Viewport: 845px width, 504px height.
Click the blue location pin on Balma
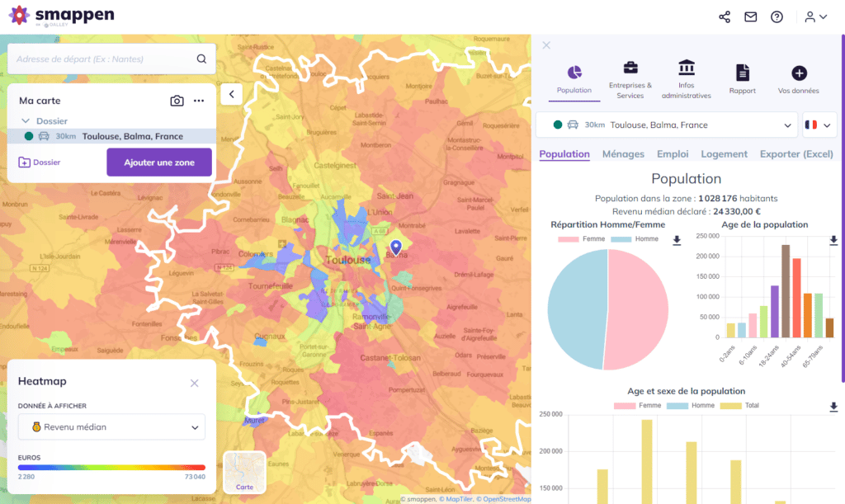395,247
